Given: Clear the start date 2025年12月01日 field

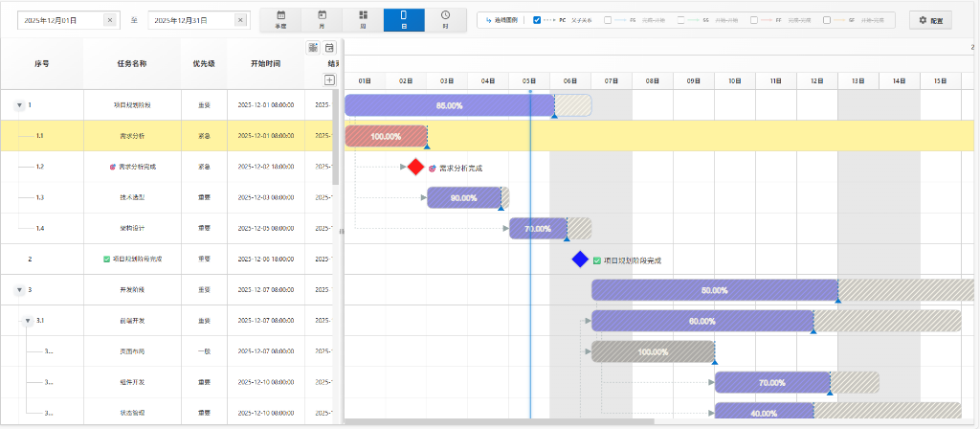Looking at the screenshot, I should (109, 20).
